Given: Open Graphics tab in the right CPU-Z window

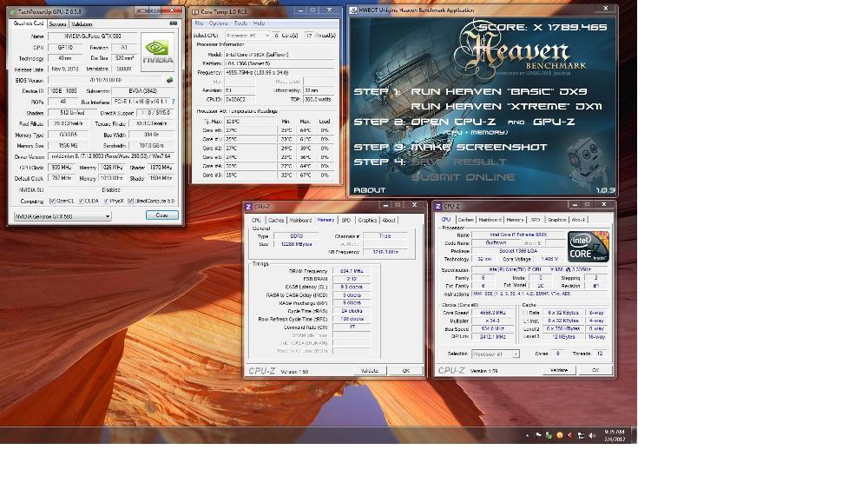Looking at the screenshot, I should [x=556, y=220].
